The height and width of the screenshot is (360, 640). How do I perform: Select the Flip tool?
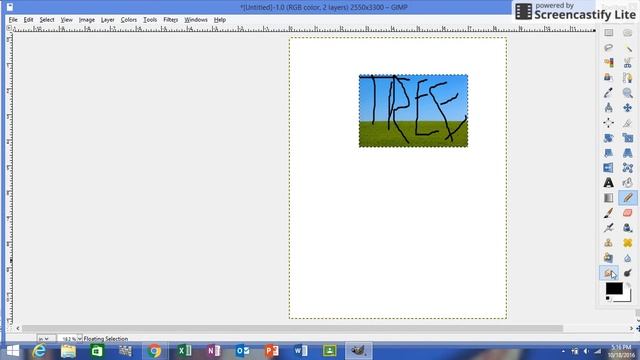tap(609, 168)
